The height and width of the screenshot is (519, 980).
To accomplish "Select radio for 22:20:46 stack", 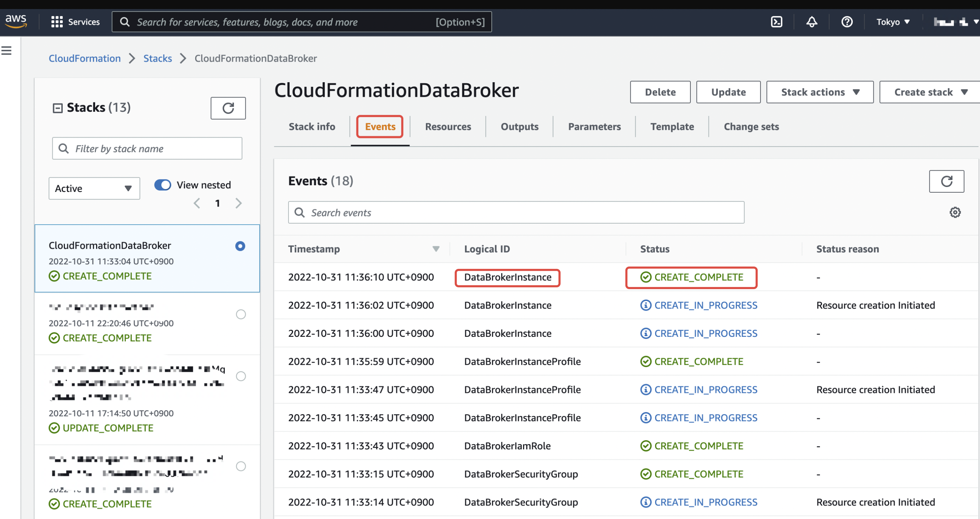I will [241, 314].
